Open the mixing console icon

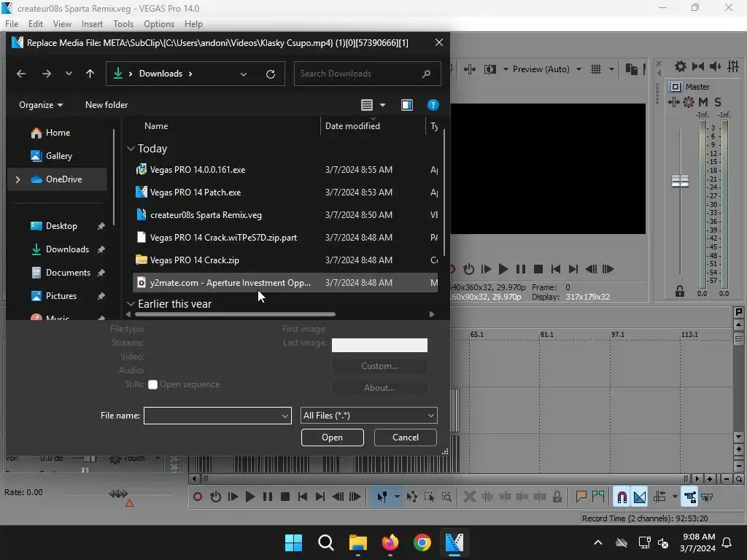click(733, 66)
